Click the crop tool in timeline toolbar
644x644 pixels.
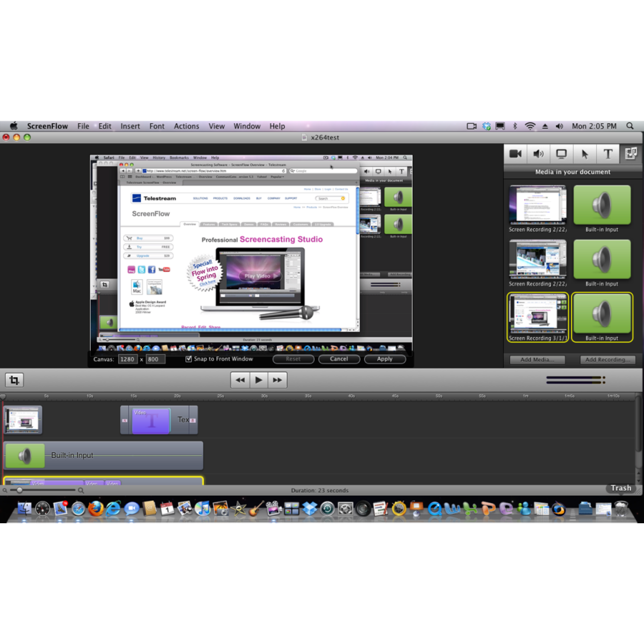point(15,380)
